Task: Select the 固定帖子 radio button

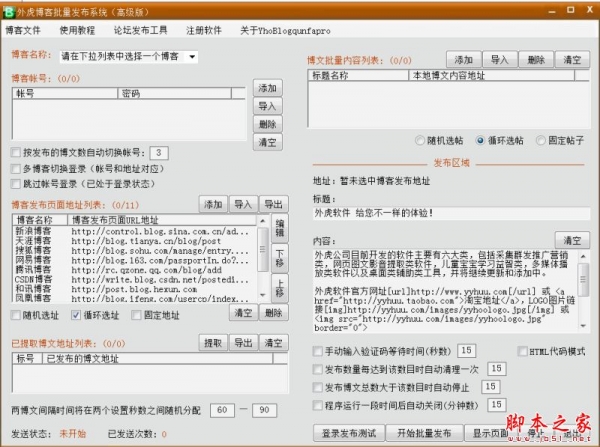Action: (541, 140)
